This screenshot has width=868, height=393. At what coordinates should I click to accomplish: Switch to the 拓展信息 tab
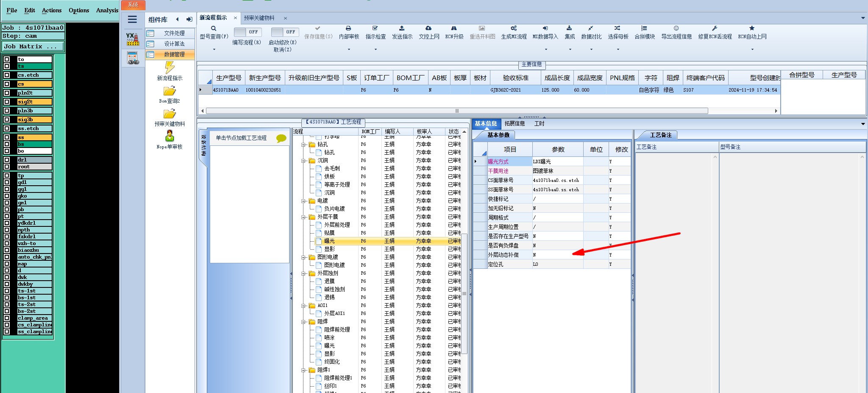point(515,124)
